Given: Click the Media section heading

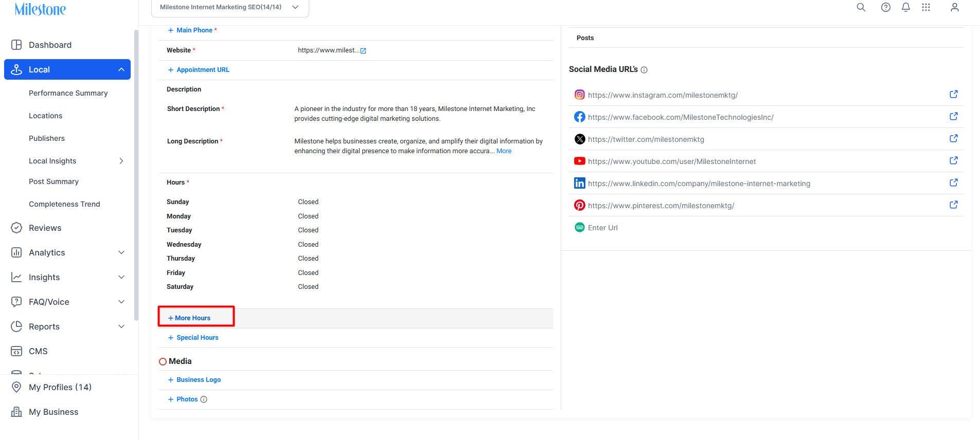Looking at the screenshot, I should pyautogui.click(x=180, y=361).
